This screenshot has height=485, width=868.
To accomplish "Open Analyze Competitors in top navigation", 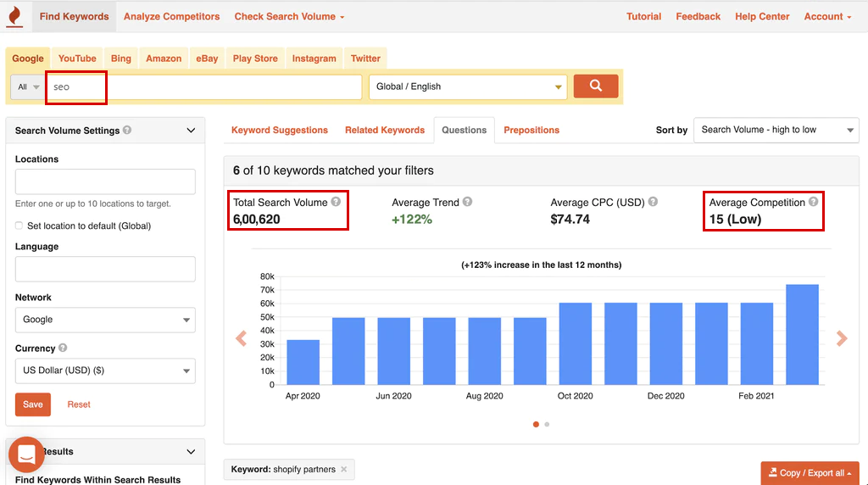I will [x=171, y=17].
